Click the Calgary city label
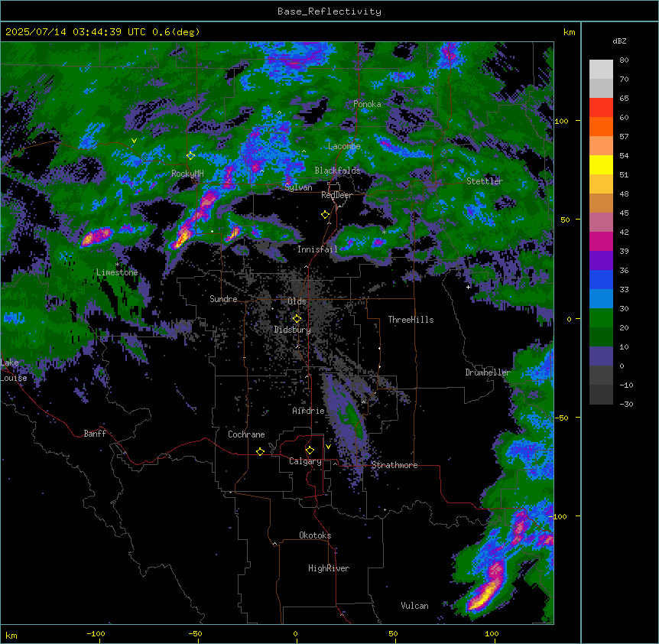 305,461
